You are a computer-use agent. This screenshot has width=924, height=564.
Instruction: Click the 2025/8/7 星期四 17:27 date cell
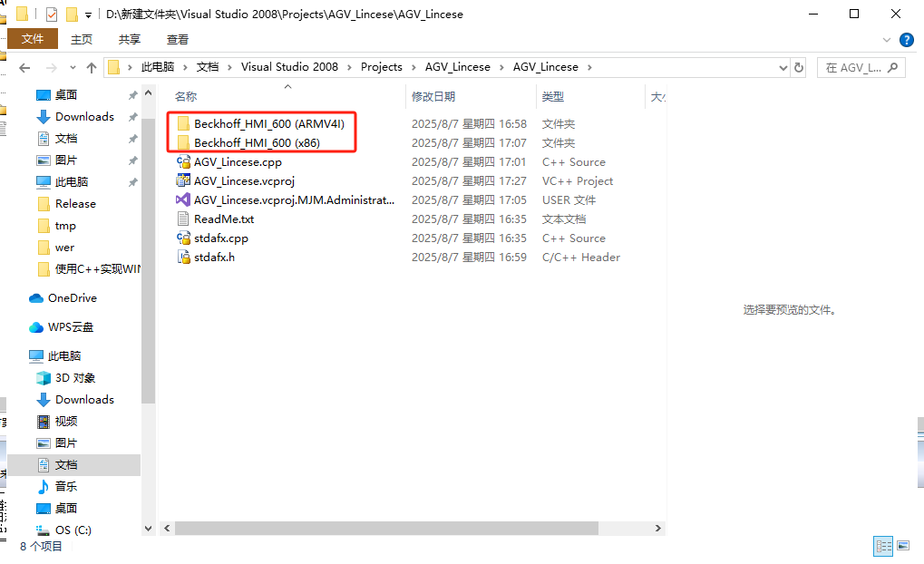coord(469,181)
